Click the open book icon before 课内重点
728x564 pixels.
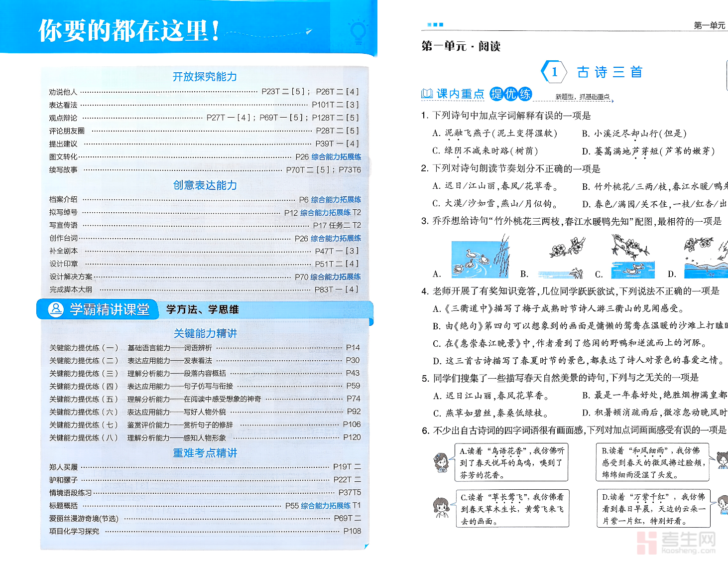[x=427, y=94]
